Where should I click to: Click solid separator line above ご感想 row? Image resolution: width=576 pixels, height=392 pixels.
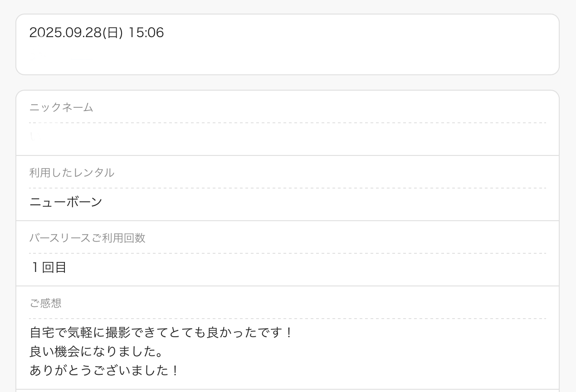288,286
